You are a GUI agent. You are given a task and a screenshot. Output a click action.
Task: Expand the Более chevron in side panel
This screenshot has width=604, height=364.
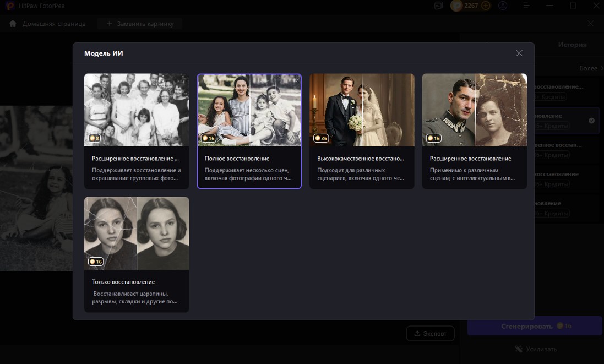click(602, 68)
